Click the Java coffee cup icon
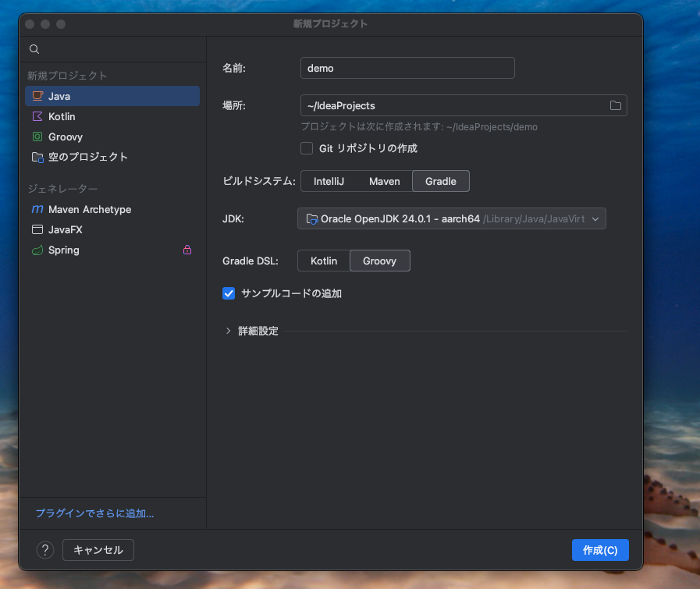The height and width of the screenshot is (589, 700). click(x=37, y=96)
